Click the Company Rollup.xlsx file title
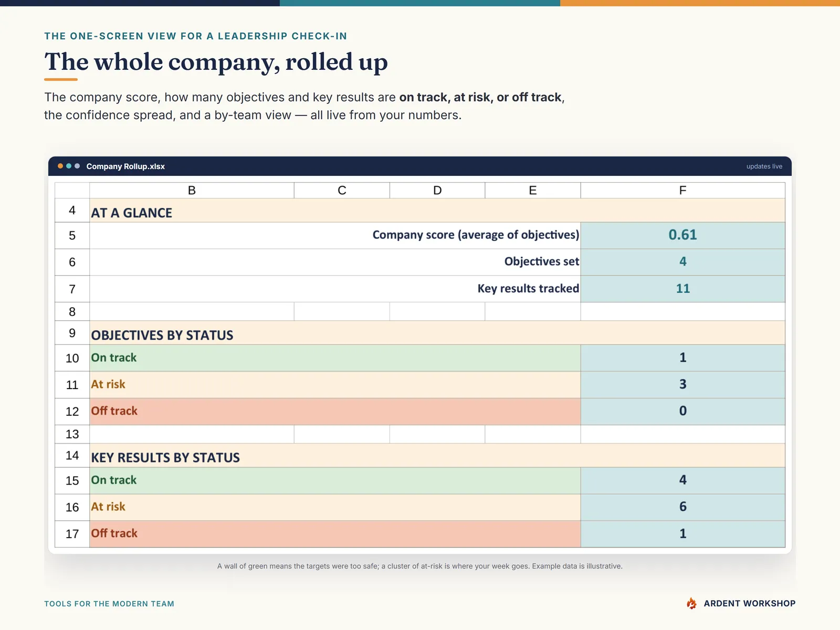The width and height of the screenshot is (840, 630). click(x=125, y=166)
